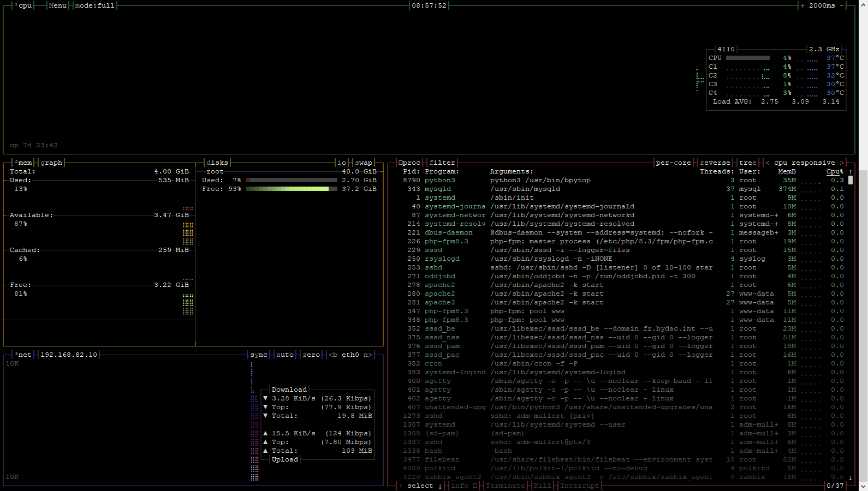Select the oddjobd process row
Image resolution: width=868 pixels, height=491 pixels.
[x=623, y=276]
